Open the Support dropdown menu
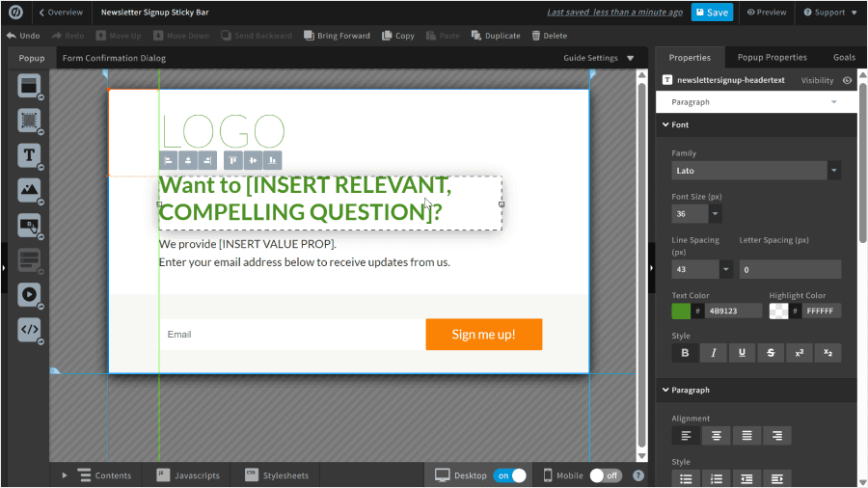Image resolution: width=868 pixels, height=488 pixels. (830, 13)
